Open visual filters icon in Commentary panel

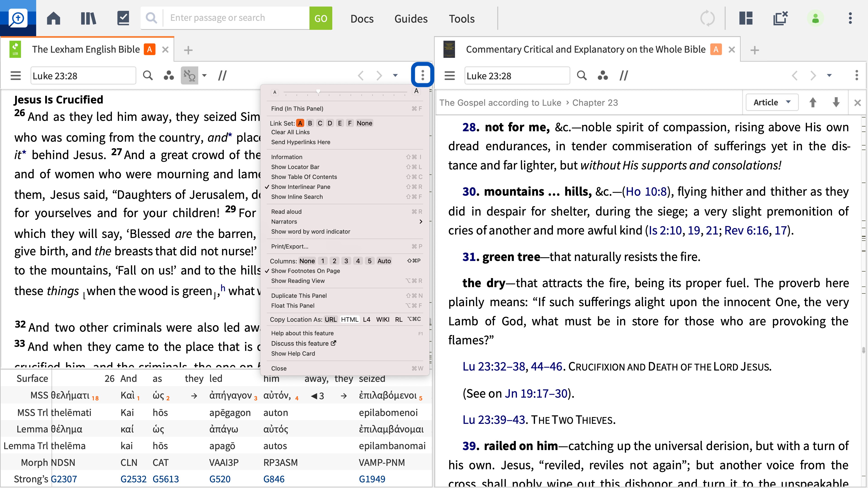pos(603,75)
